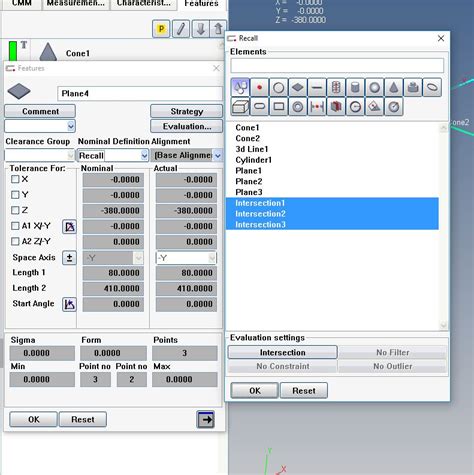Filter Recall list by Plane diamond icon

pos(298,88)
